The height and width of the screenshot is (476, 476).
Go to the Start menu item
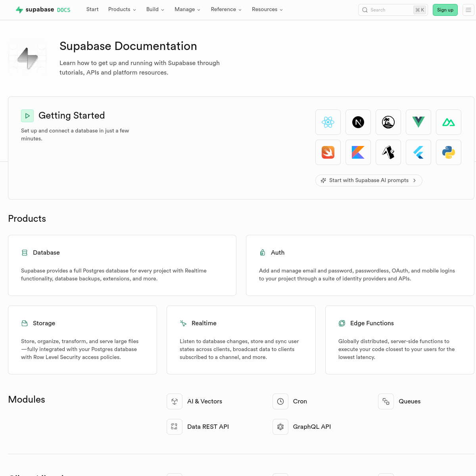click(92, 10)
